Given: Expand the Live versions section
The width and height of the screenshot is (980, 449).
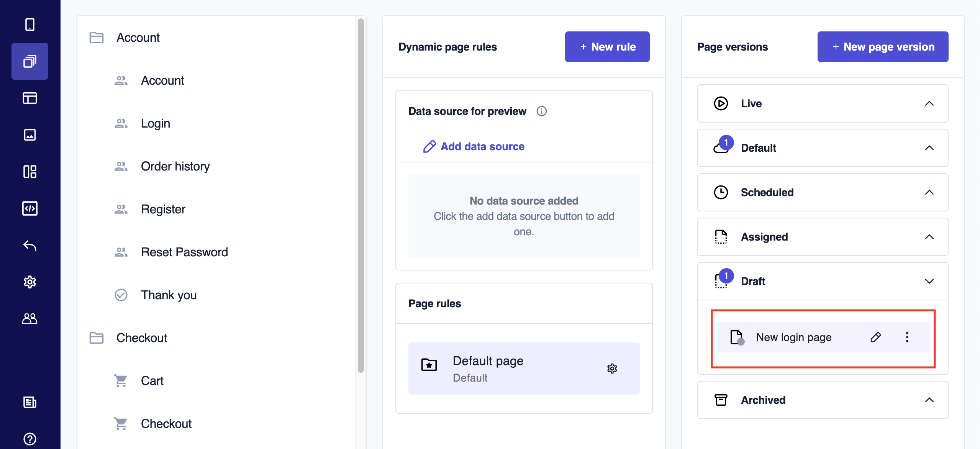Looking at the screenshot, I should click(929, 103).
